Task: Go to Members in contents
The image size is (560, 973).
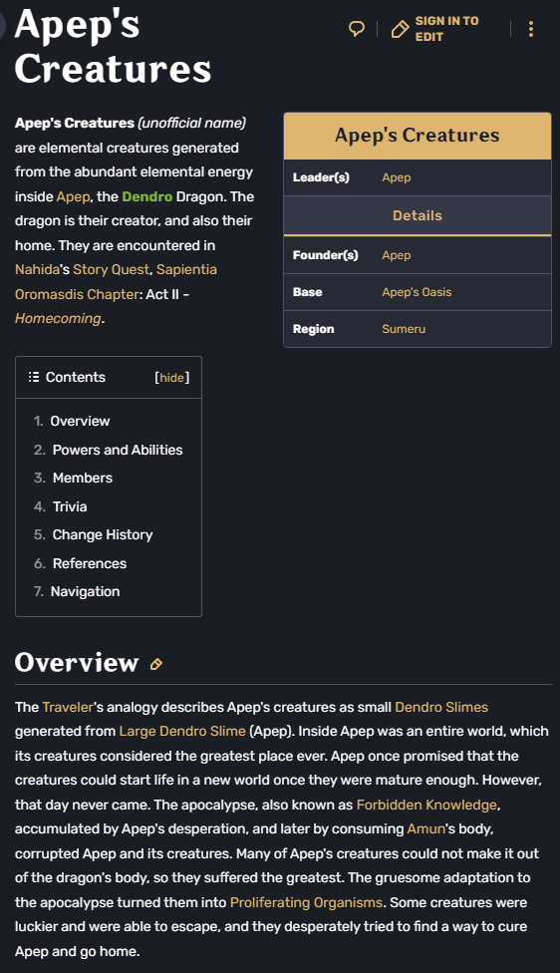Action: 83,478
